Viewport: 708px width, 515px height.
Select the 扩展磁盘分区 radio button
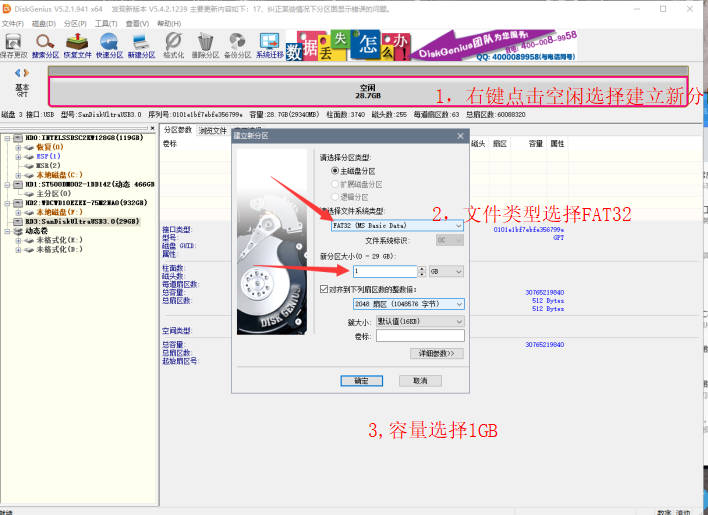point(335,184)
